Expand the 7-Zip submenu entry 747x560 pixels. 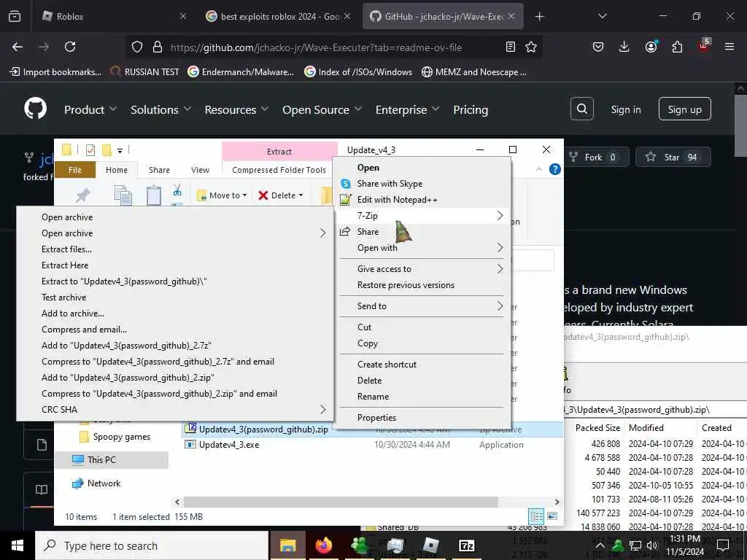pos(422,216)
